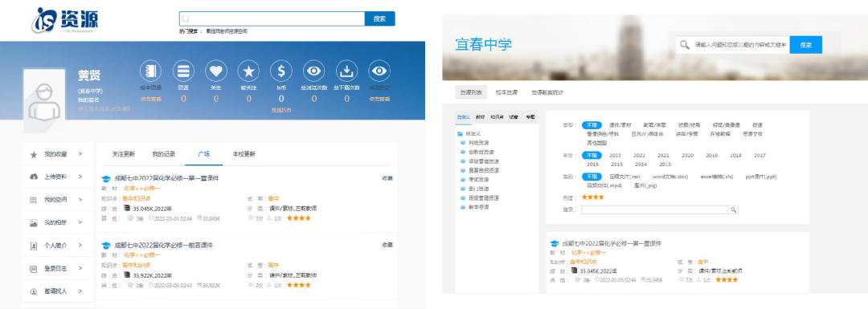Click the 总下载次数 download icon

point(346,71)
